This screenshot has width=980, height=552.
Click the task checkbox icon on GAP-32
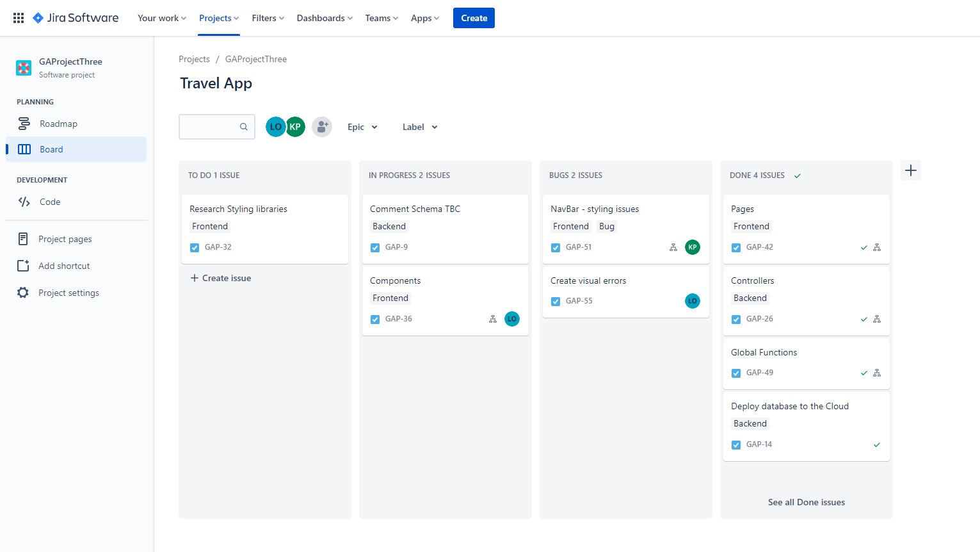[x=195, y=247]
